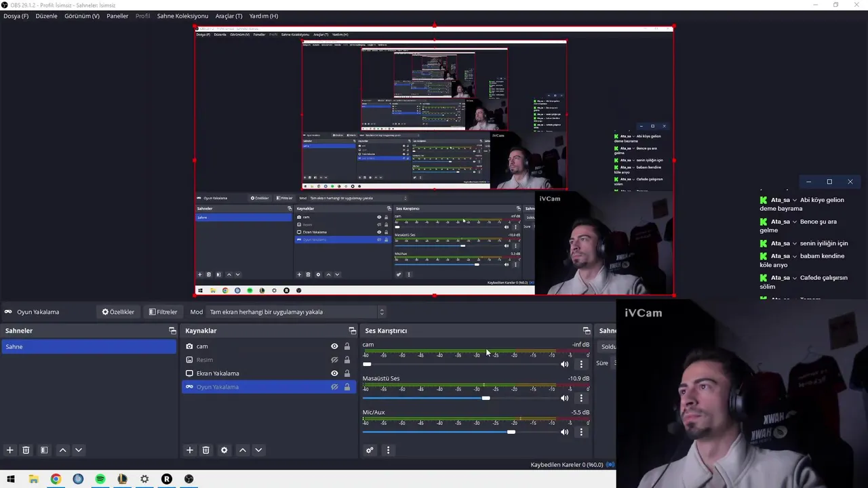Open scene filters icon in Sahneler toolbar
Viewport: 868px width, 488px height.
click(x=44, y=450)
